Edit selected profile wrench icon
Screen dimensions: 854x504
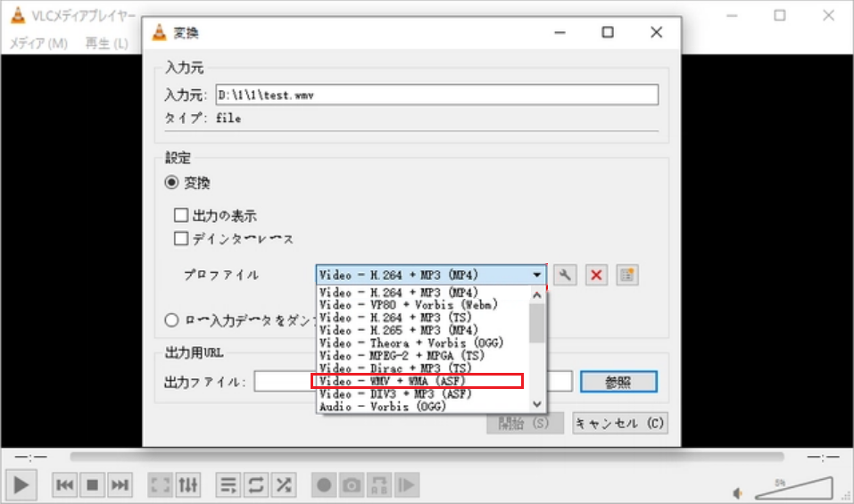pos(566,275)
